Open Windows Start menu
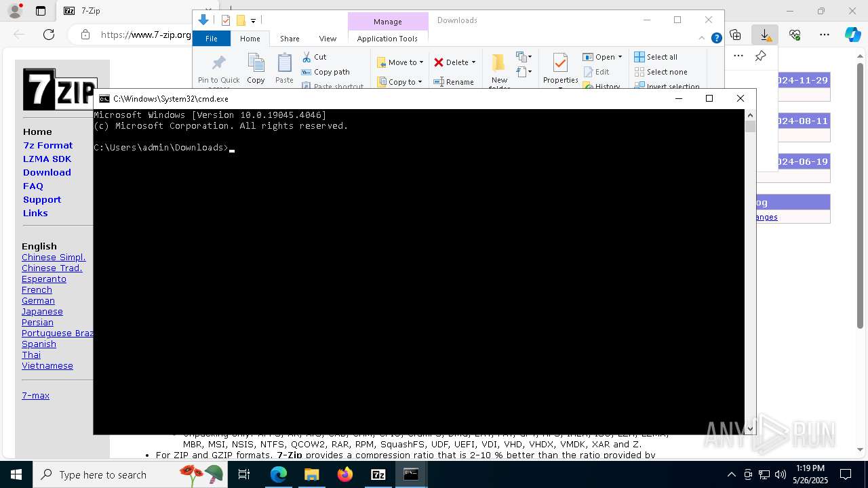The width and height of the screenshot is (868, 488). point(16,474)
